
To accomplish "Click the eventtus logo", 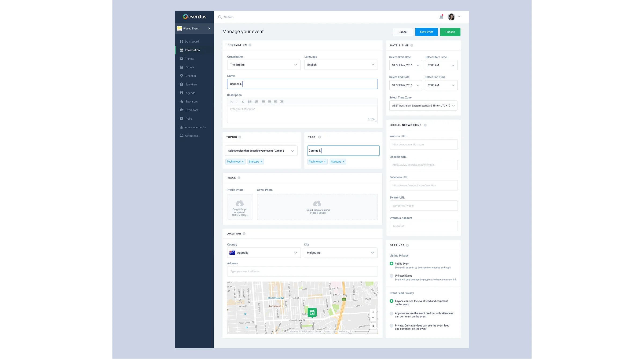I will pyautogui.click(x=195, y=17).
